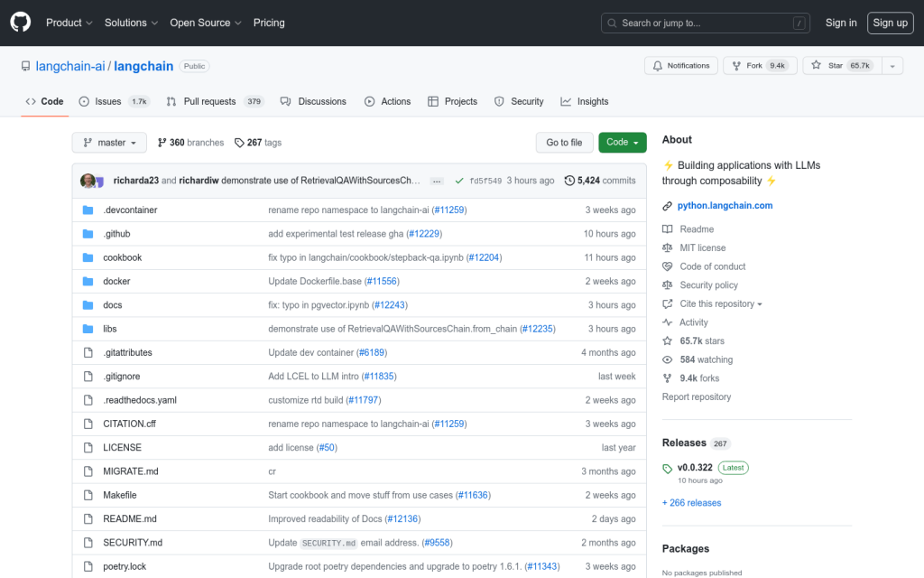Open the Open Source dropdown menu
The height and width of the screenshot is (578, 924).
[206, 23]
